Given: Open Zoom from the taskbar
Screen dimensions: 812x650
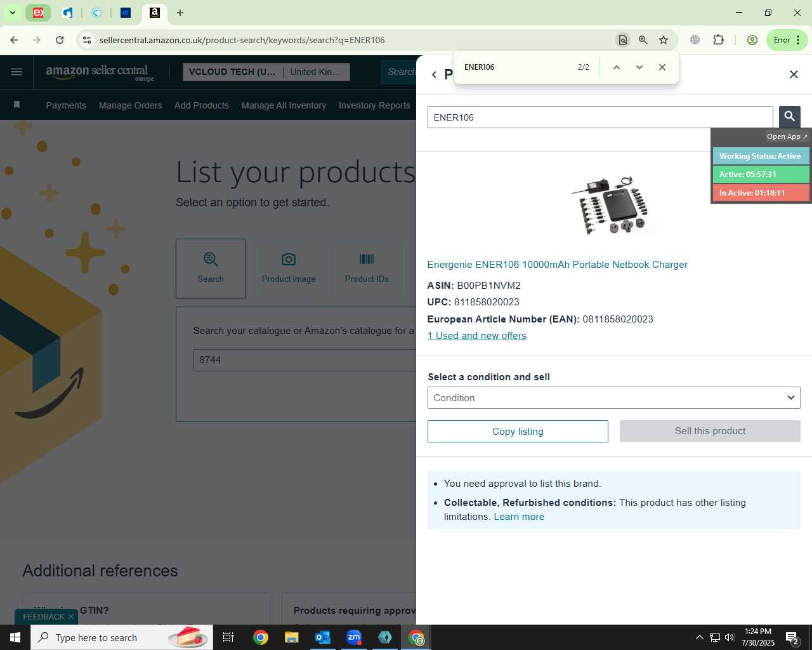Looking at the screenshot, I should coord(354,637).
